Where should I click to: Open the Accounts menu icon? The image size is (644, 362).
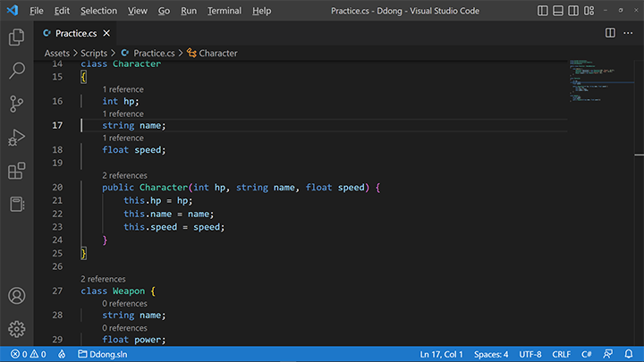(x=16, y=296)
